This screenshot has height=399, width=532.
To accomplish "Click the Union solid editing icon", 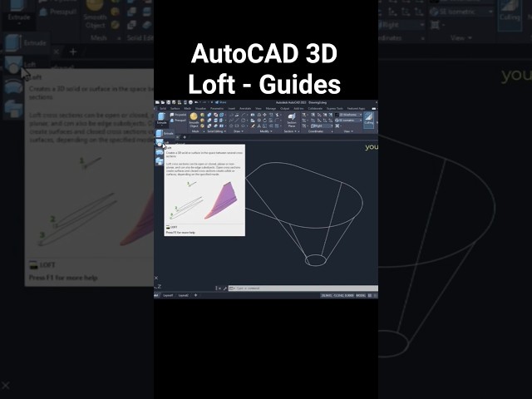I will point(209,115).
